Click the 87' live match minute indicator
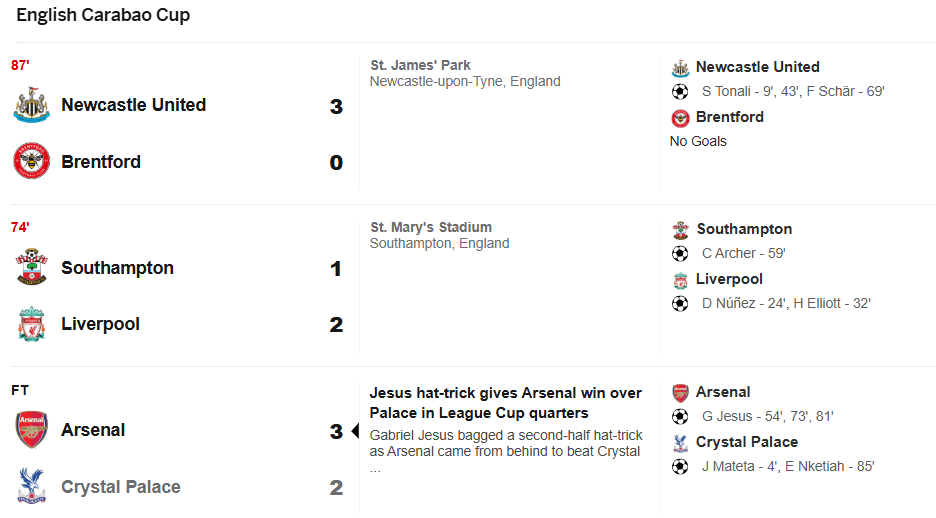Image resolution: width=936 pixels, height=518 pixels. tap(20, 65)
